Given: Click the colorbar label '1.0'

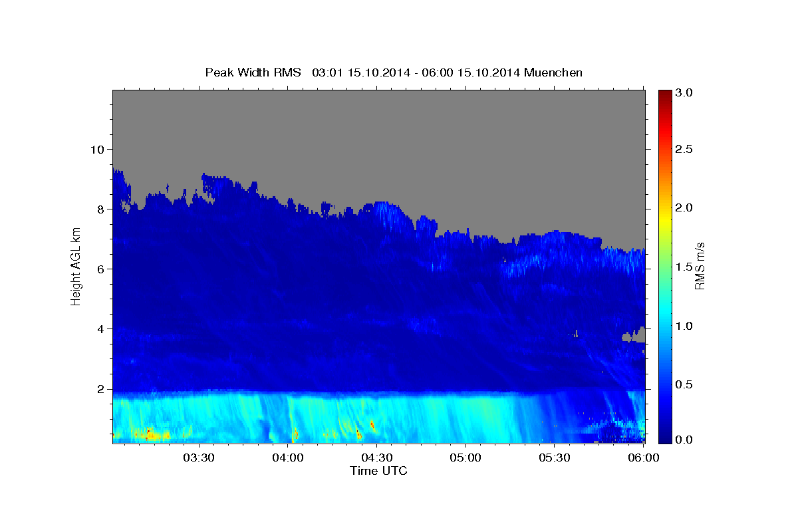Looking at the screenshot, I should pos(685,326).
